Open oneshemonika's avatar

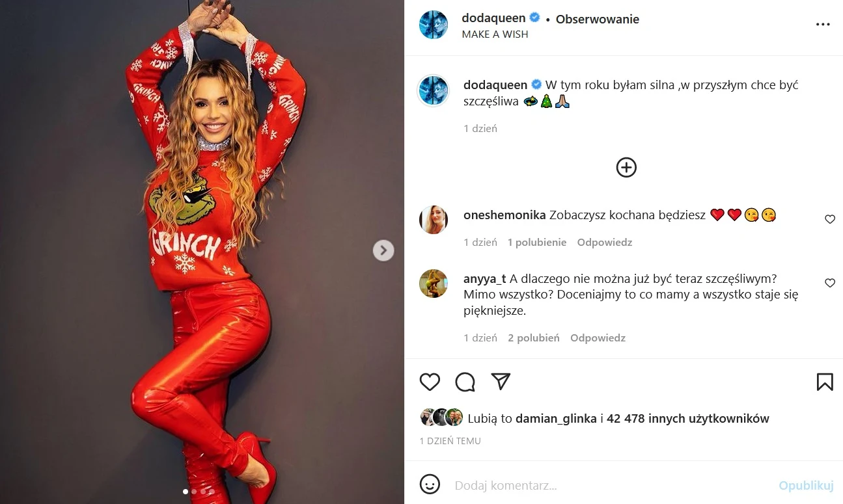click(433, 220)
